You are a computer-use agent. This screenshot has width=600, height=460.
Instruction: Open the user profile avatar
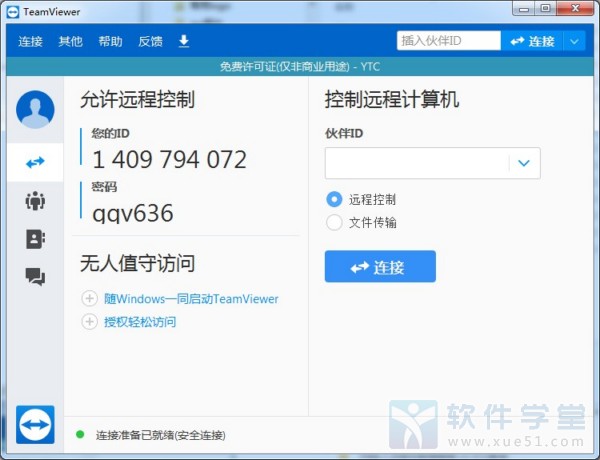click(35, 109)
